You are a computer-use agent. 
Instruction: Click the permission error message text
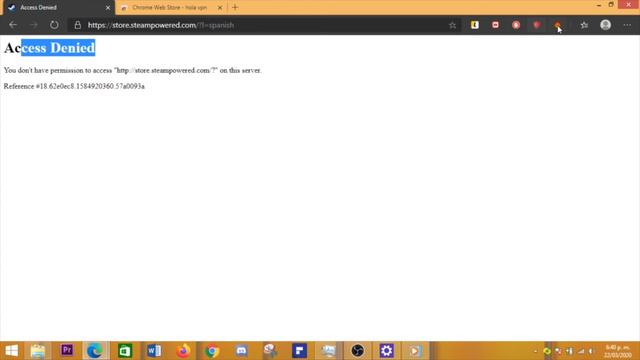click(x=133, y=70)
